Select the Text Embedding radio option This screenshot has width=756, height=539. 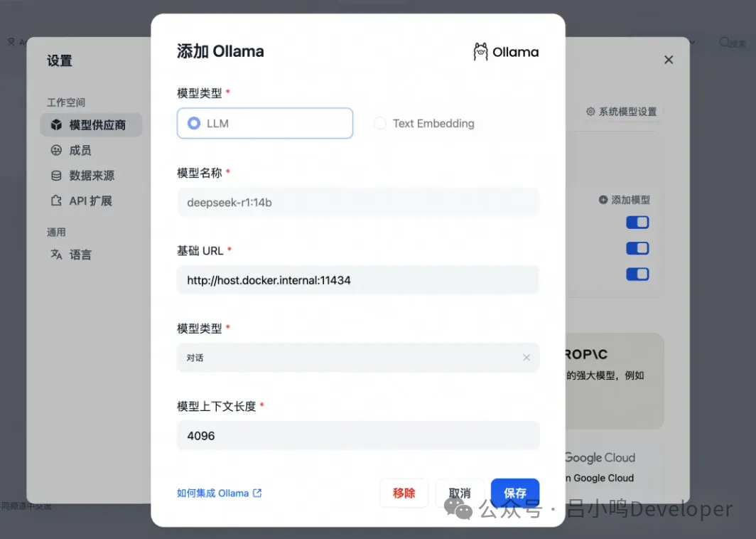[424, 124]
